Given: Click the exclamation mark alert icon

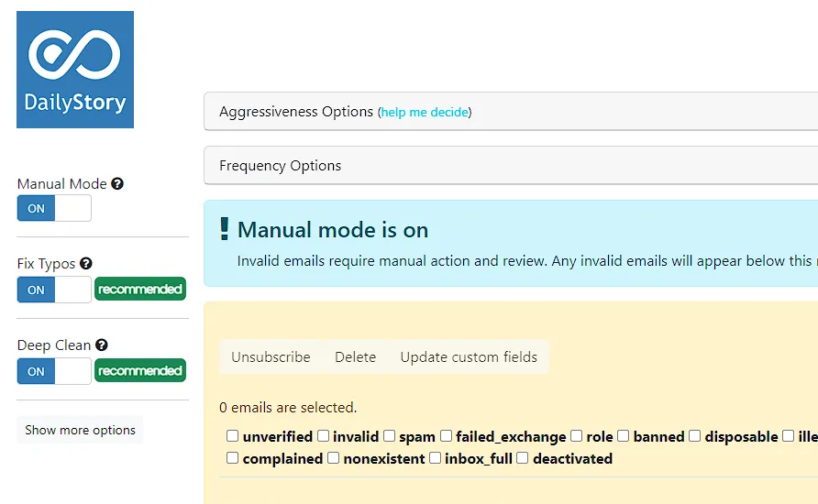Looking at the screenshot, I should [x=225, y=229].
